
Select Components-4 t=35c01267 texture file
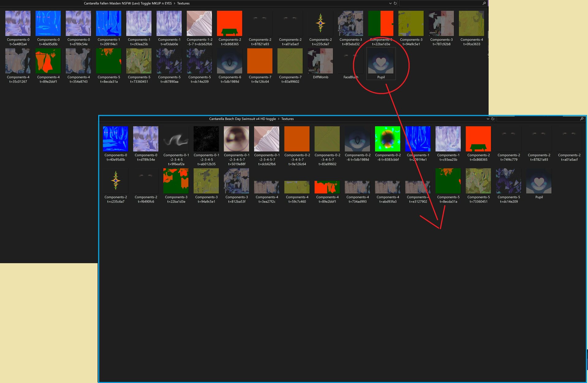click(x=18, y=66)
